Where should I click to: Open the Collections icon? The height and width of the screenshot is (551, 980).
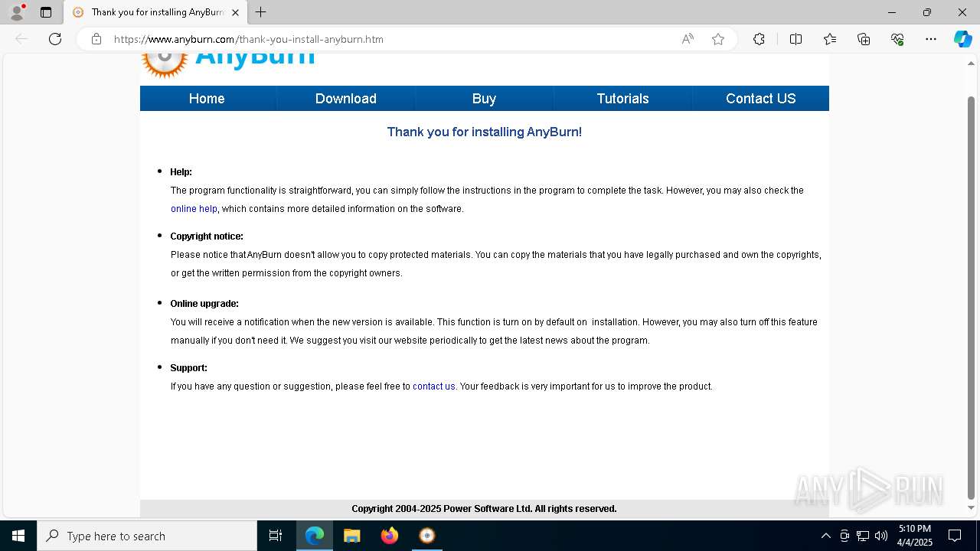tap(864, 39)
